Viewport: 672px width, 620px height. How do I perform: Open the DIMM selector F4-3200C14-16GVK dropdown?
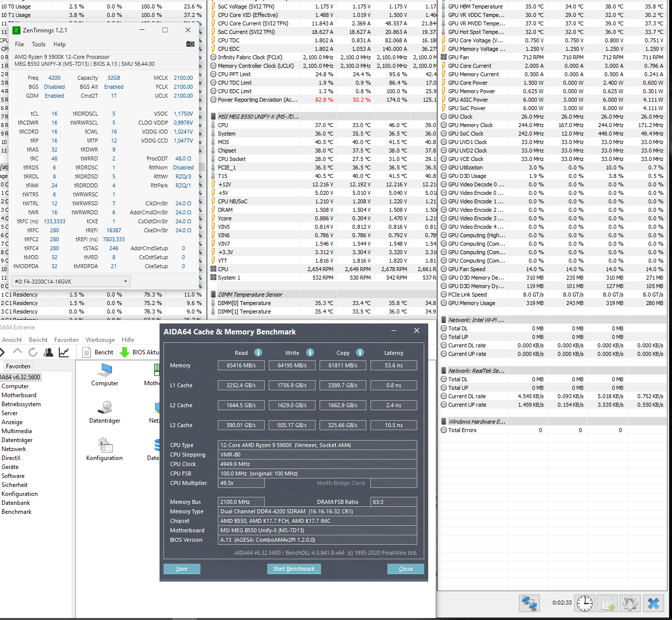tap(71, 282)
